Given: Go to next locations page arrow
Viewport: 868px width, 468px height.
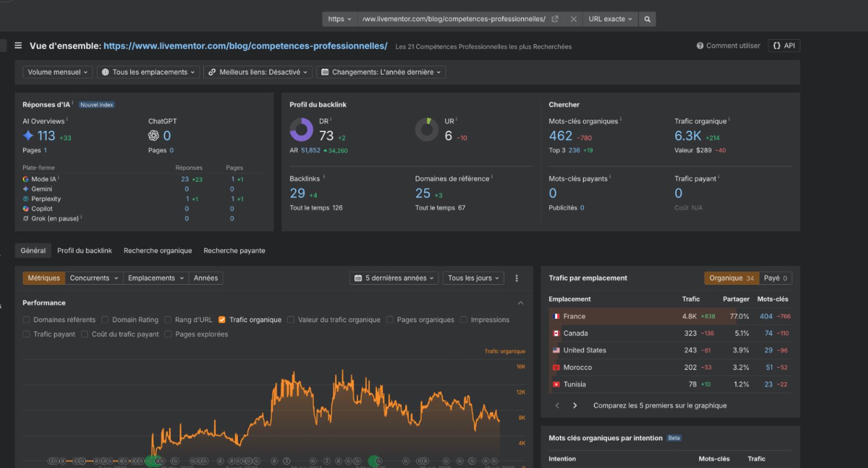Looking at the screenshot, I should pos(575,405).
